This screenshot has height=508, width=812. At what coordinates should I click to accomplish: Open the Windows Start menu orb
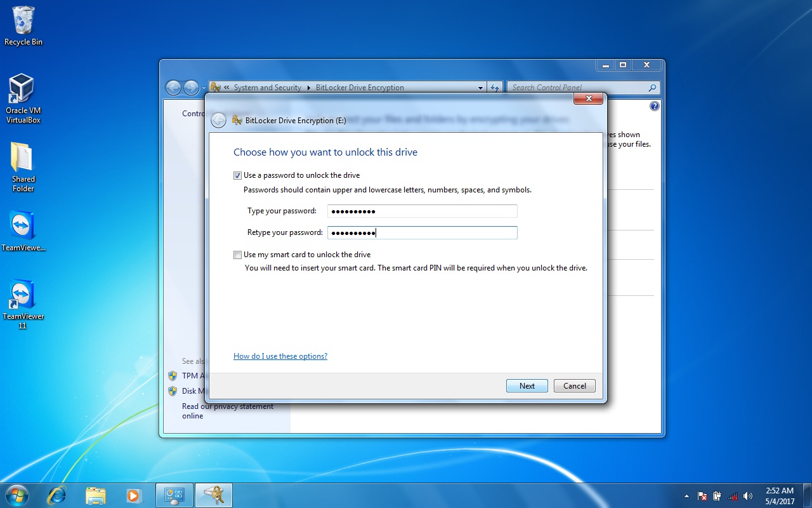tap(16, 495)
